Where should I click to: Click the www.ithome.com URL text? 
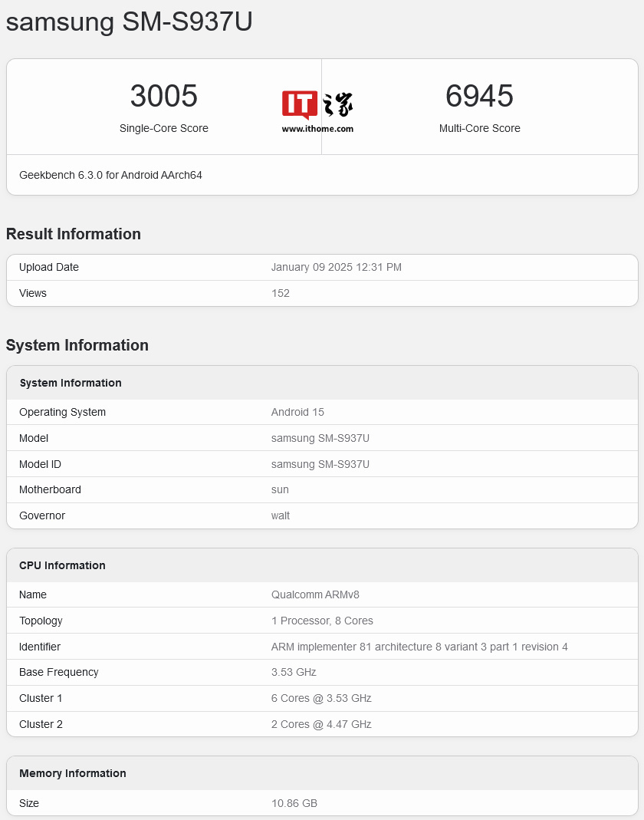point(317,129)
